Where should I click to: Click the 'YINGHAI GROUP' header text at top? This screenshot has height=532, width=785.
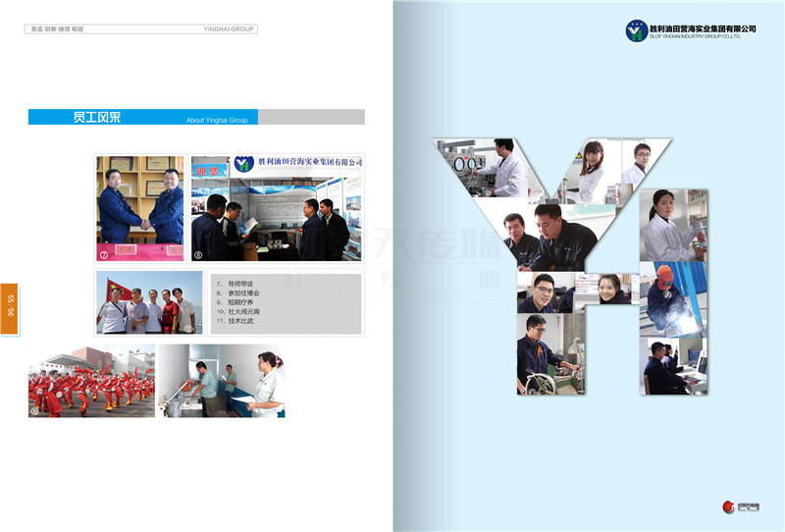coord(228,29)
